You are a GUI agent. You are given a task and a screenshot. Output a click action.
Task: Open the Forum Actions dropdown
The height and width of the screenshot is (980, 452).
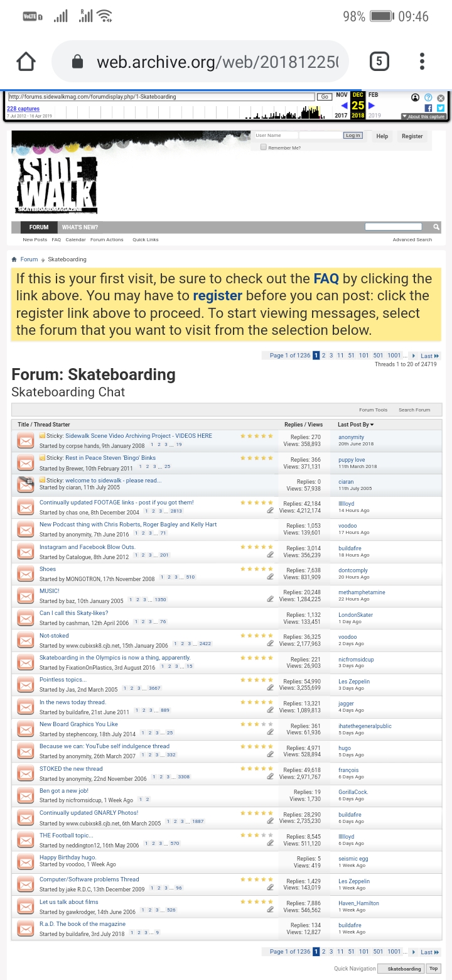(107, 240)
